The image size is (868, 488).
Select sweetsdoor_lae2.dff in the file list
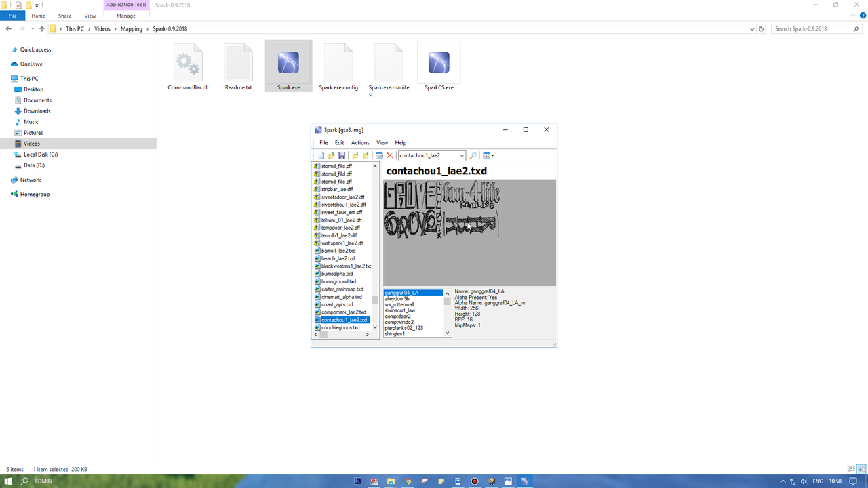coord(342,197)
